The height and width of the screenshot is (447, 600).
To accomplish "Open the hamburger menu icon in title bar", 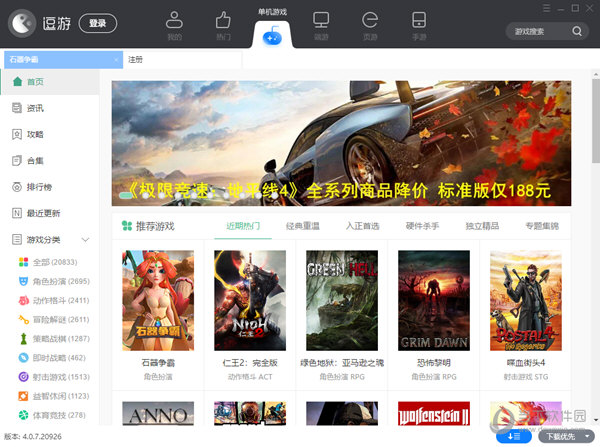I will [x=546, y=8].
